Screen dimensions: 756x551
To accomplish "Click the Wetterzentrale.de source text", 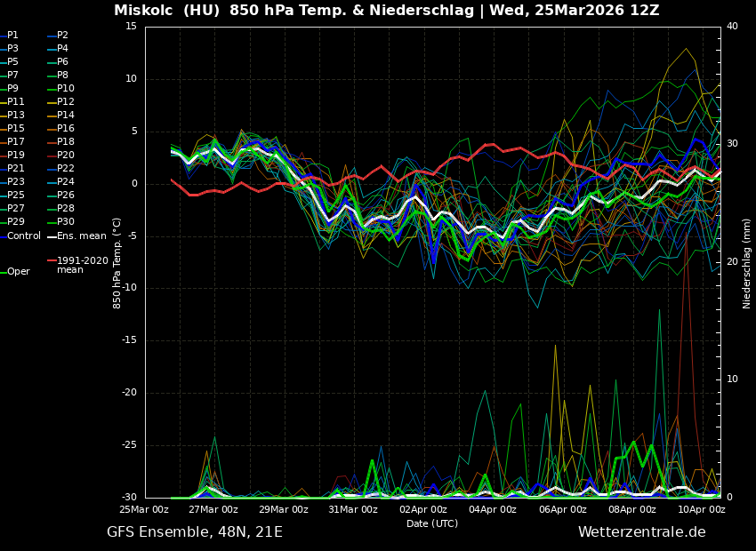I will (641, 532).
